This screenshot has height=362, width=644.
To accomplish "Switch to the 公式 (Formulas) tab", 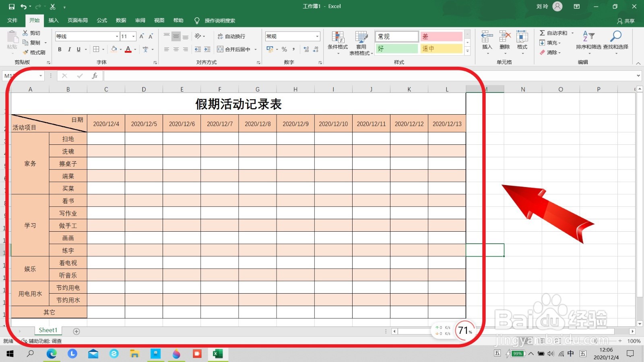I will click(x=102, y=21).
